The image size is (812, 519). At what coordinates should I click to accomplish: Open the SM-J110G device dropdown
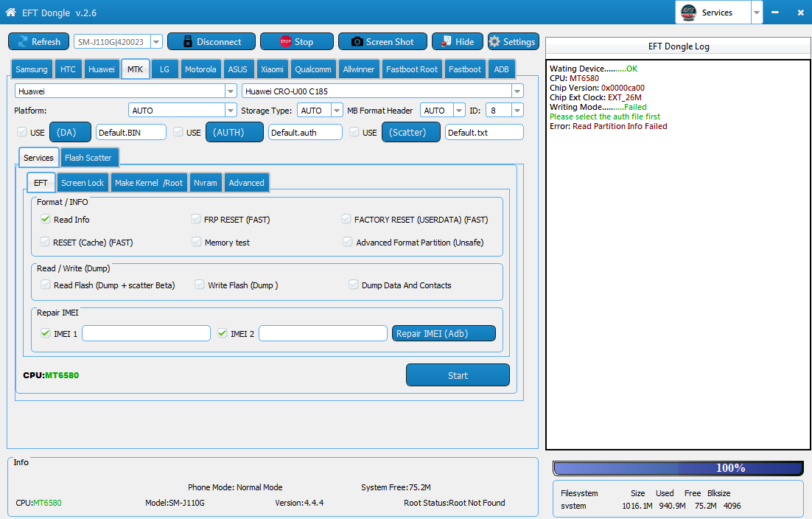(x=156, y=42)
